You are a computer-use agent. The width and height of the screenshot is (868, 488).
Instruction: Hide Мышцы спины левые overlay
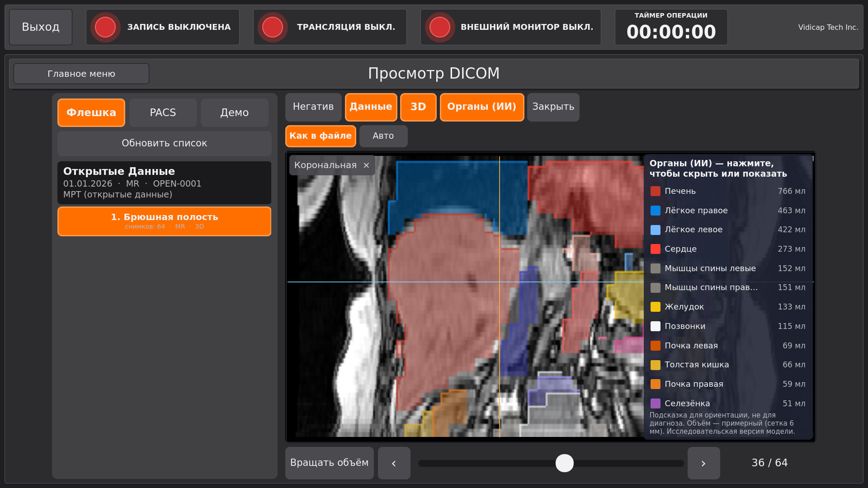tap(728, 268)
